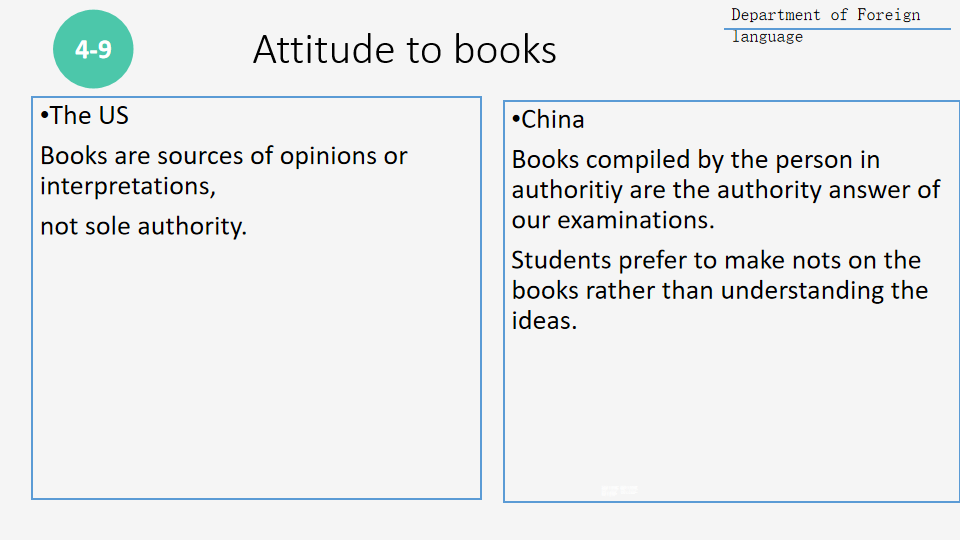Screen dimensions: 960x540
Task: Click the line 'Books are sources of opinions or'
Action: 223,156
